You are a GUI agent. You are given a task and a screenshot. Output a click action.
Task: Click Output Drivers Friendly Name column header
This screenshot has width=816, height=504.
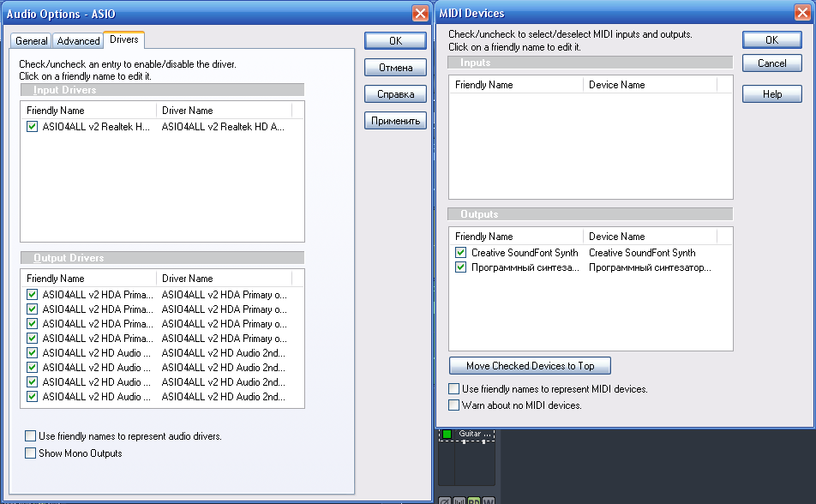click(89, 279)
